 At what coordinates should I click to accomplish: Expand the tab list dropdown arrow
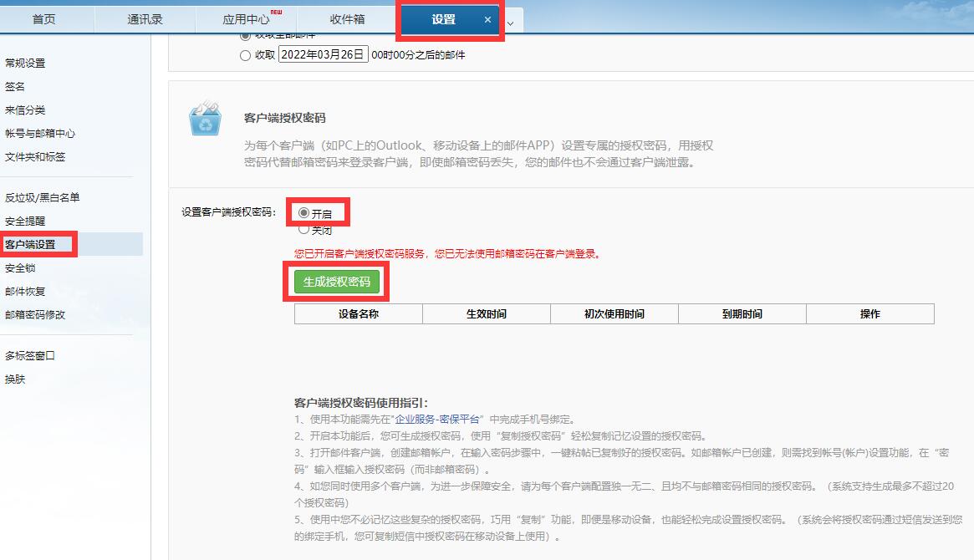coord(510,23)
